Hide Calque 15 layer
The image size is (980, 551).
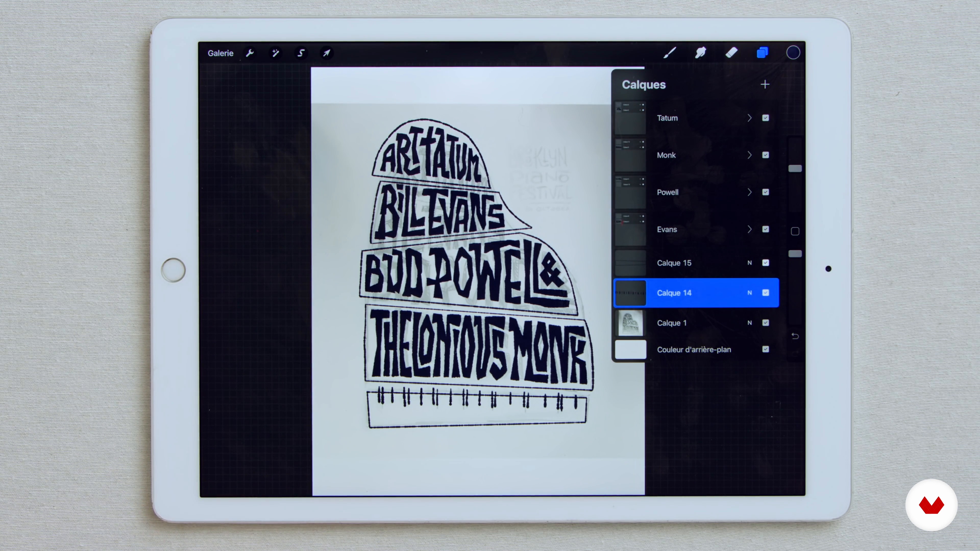point(765,263)
